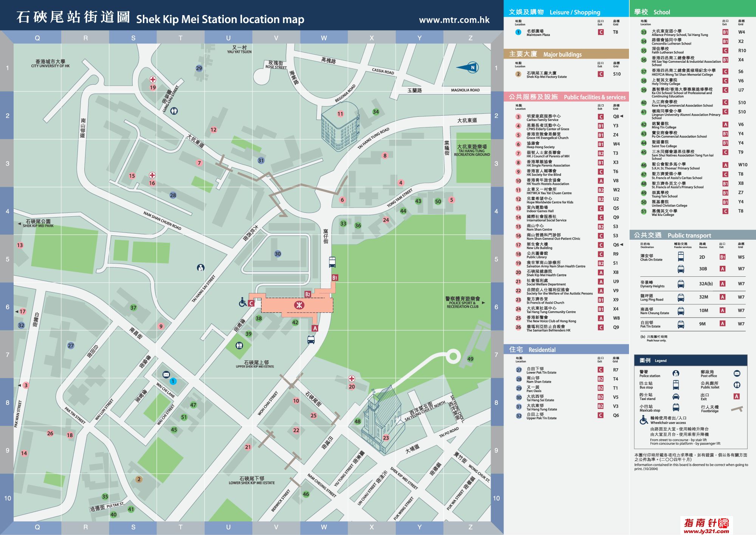Click the Salvation Army clinic cross icon 19
This screenshot has height=535, width=756.
click(x=153, y=79)
